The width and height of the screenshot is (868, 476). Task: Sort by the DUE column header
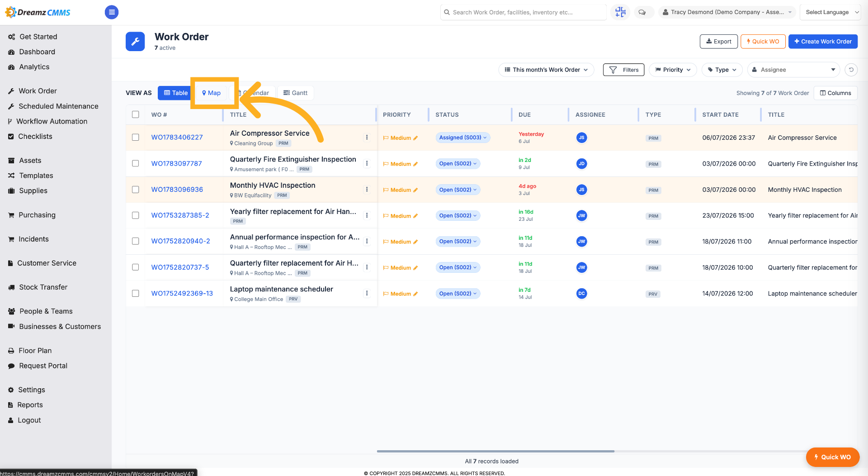point(524,114)
